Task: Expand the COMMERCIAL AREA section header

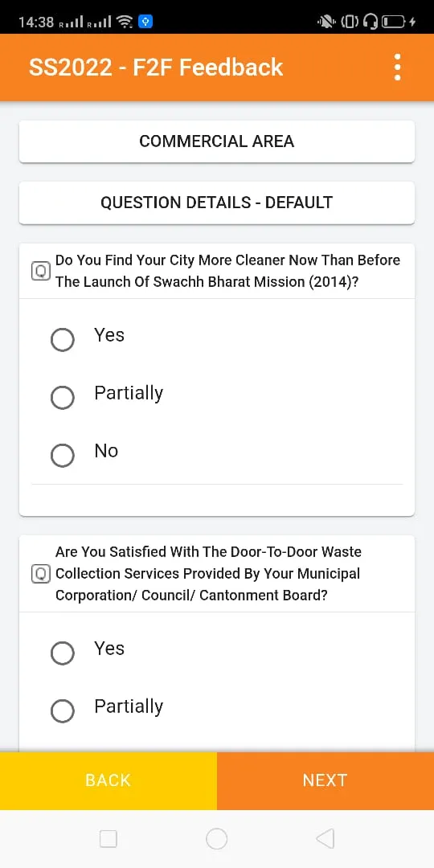Action: (217, 141)
